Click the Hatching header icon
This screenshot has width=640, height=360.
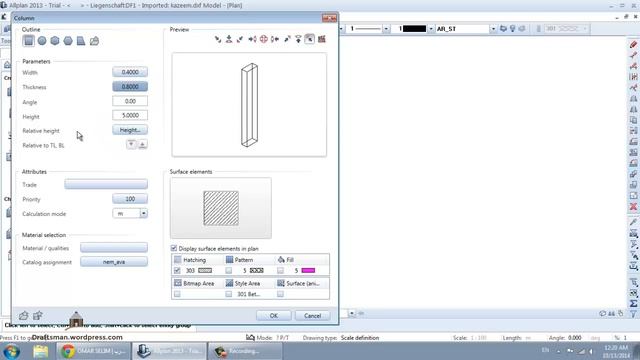click(178, 260)
